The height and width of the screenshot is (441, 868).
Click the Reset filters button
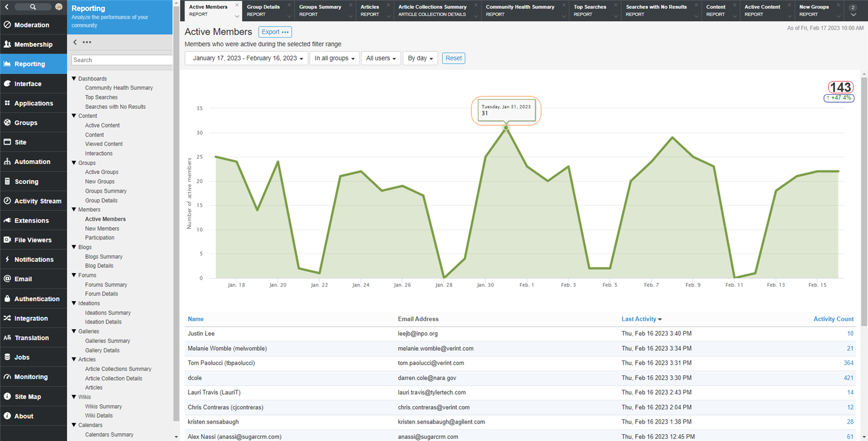[453, 58]
